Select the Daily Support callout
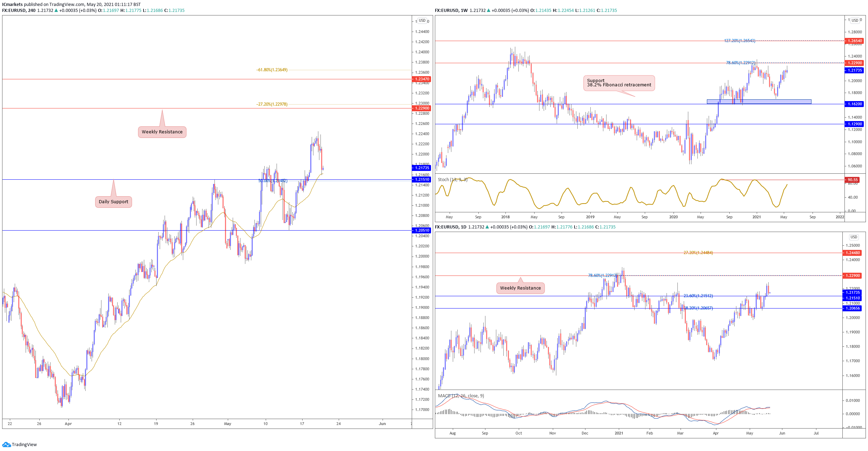This screenshot has width=868, height=451. [113, 202]
